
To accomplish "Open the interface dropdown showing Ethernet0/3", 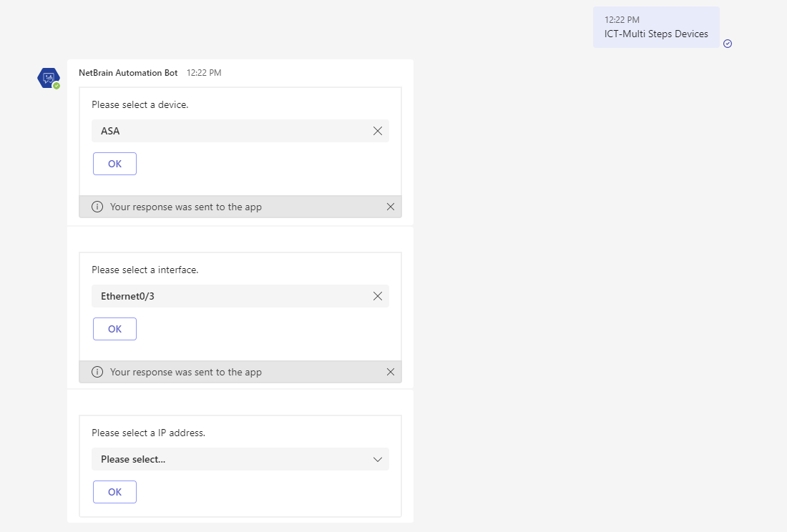I will [229, 296].
